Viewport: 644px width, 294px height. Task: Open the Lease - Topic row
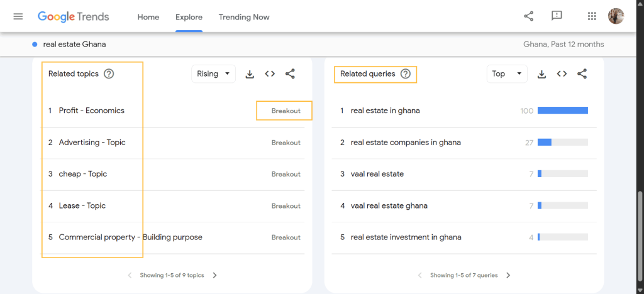pos(82,206)
